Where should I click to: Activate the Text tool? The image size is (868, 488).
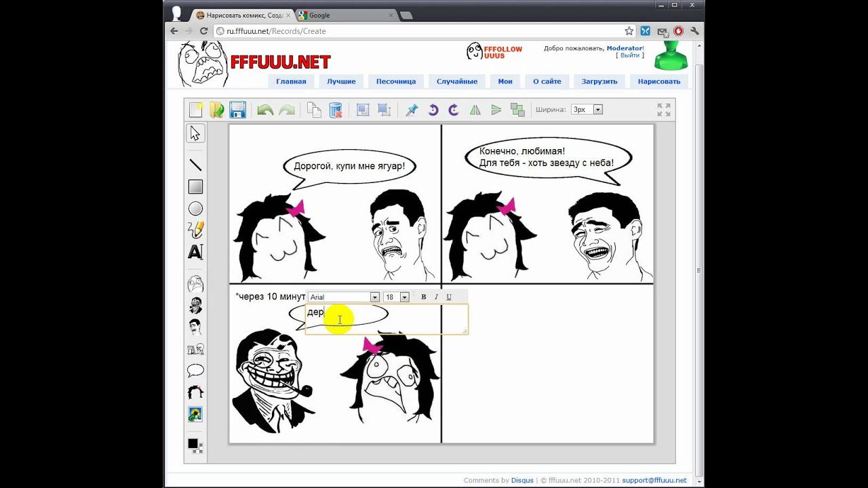[x=195, y=252]
